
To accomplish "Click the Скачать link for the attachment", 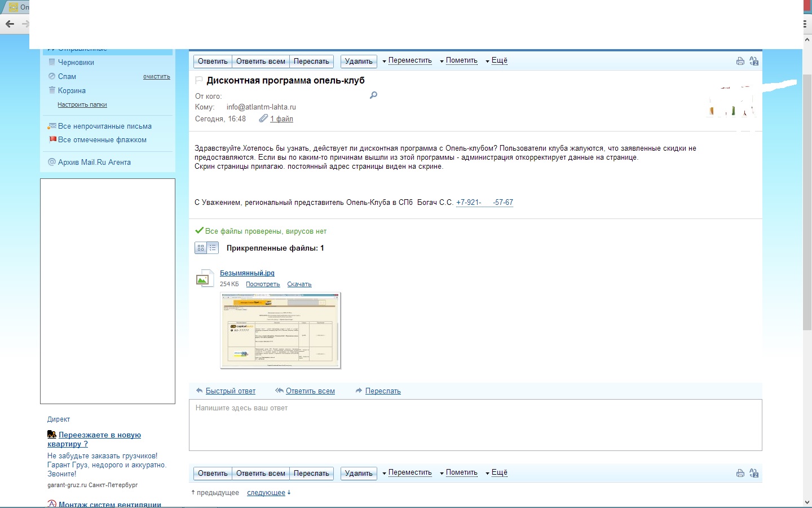I will tap(299, 284).
